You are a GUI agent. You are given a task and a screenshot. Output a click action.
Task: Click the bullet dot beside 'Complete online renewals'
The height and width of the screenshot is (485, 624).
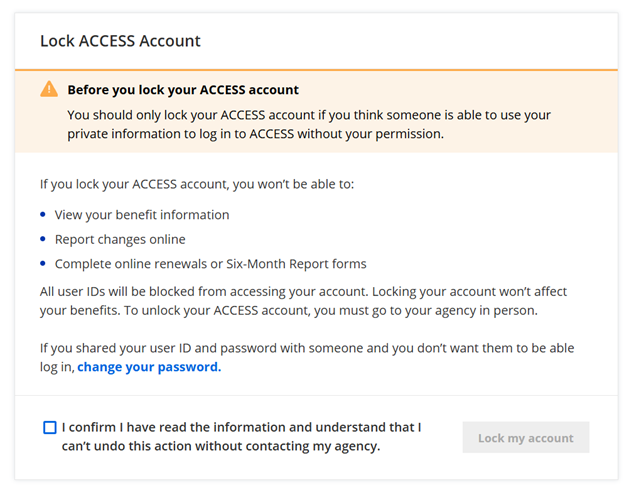click(x=43, y=264)
